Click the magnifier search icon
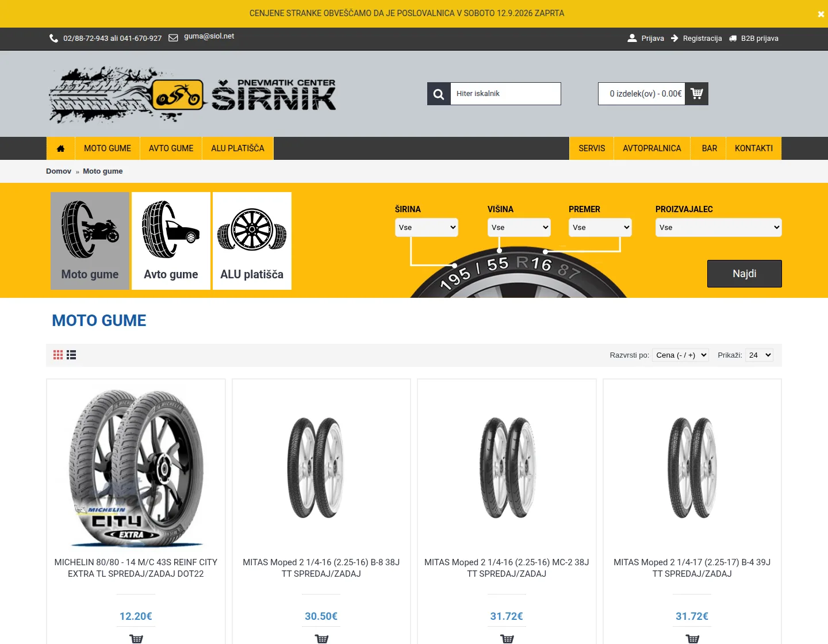Image resolution: width=828 pixels, height=644 pixels. pos(439,94)
